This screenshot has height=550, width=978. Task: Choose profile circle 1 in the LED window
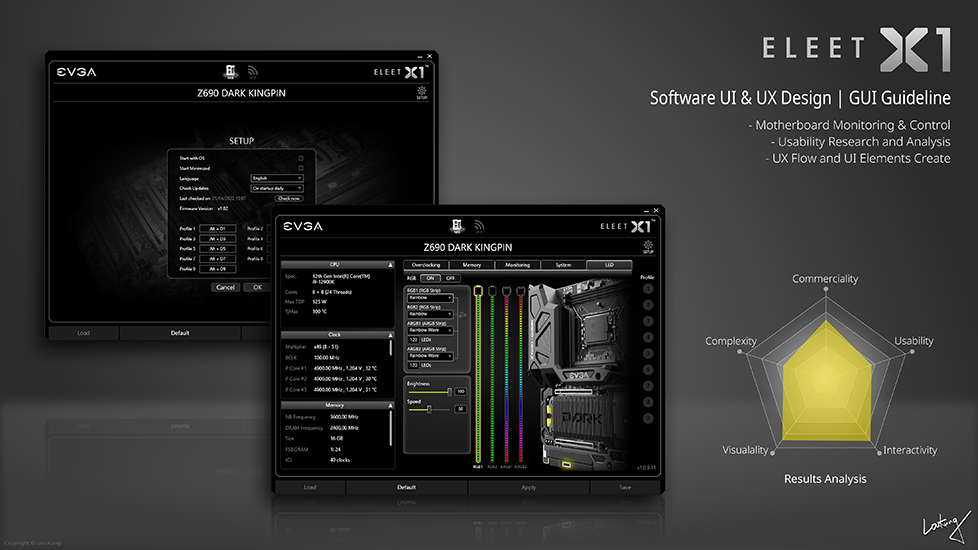tap(648, 289)
